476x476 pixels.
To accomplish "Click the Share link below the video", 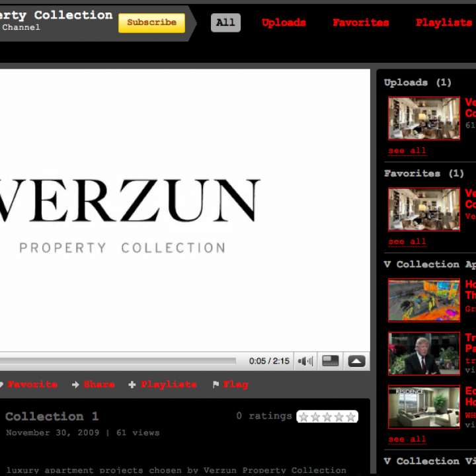I will pos(99,385).
